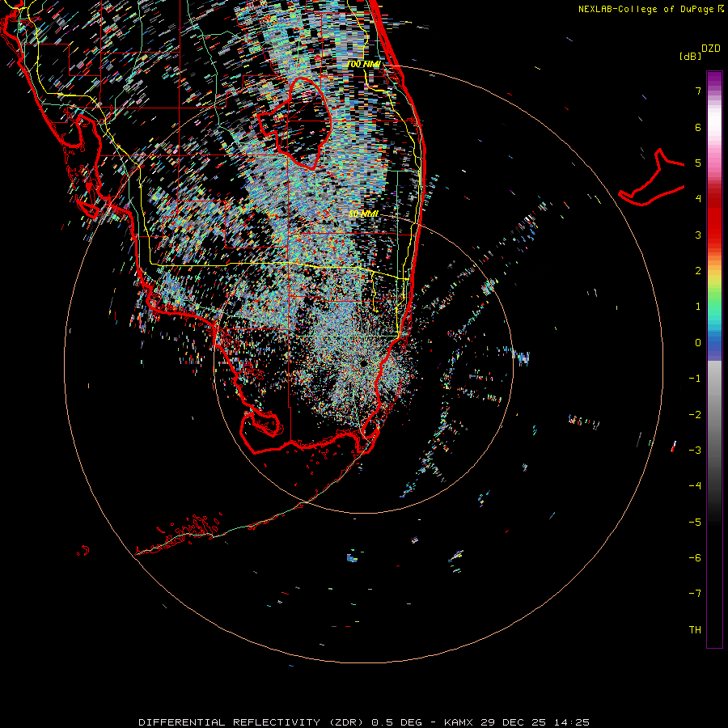
Task: Click the 0.5 DEG elevation text
Action: pos(396,722)
